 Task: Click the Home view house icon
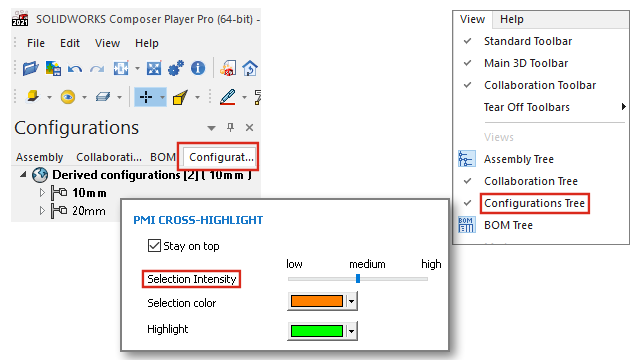coord(250,68)
